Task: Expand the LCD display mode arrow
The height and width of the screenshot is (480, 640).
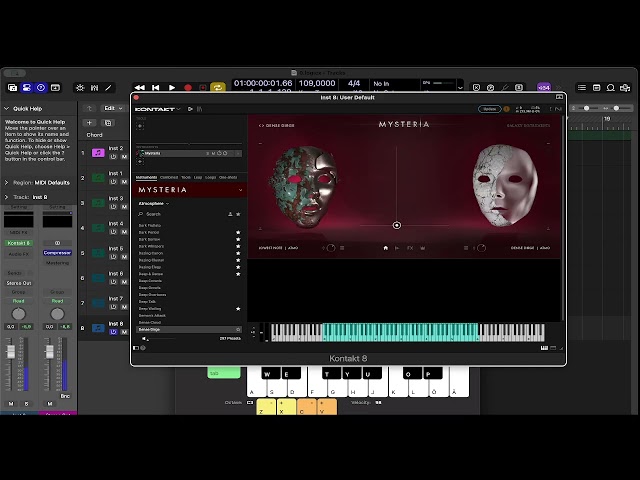Action: coord(460,88)
